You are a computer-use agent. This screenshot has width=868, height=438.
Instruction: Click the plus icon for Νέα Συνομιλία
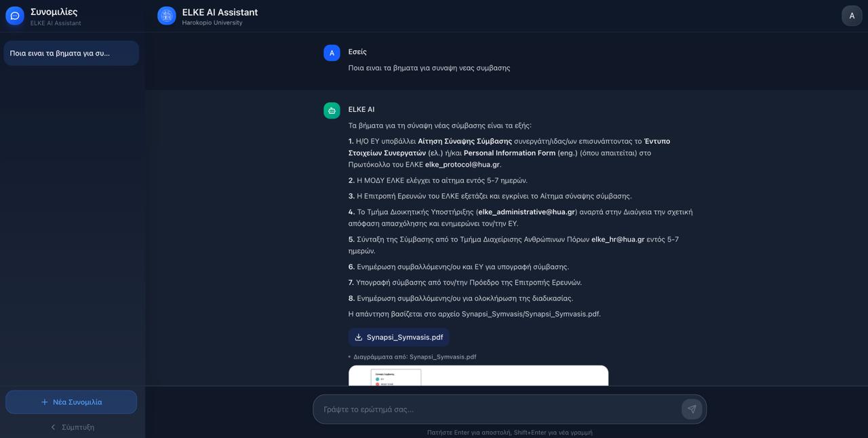coord(45,402)
